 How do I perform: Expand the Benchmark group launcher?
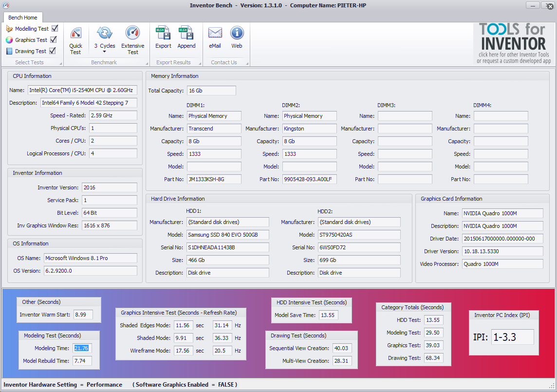coord(147,63)
